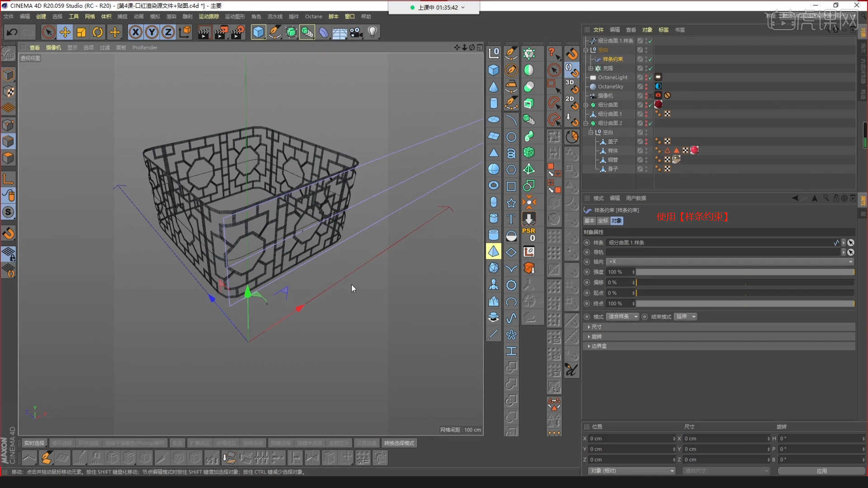Click the floor grid environment icon
Screen dimensions: 868x488
340,32
